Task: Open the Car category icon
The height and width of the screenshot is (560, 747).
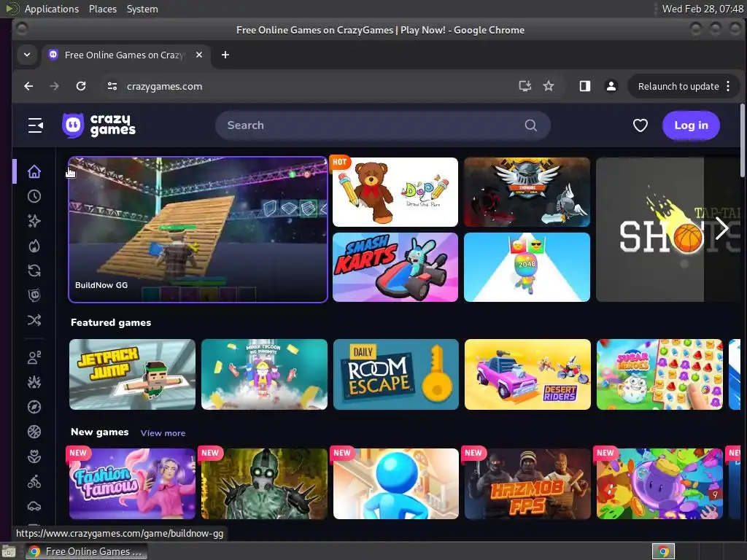Action: coord(34,506)
